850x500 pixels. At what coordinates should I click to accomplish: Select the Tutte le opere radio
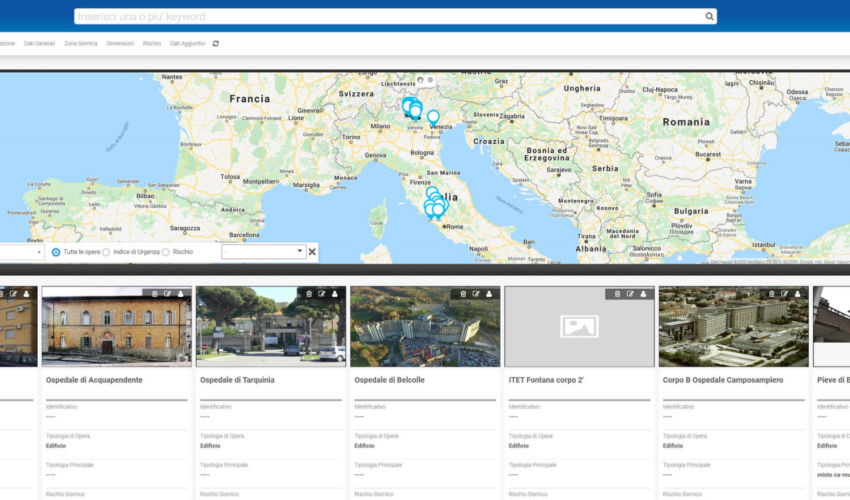click(x=56, y=252)
